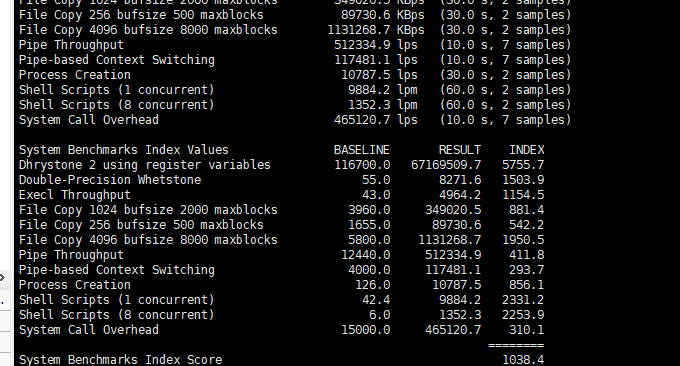Screen dimensions: 680x366
Task: Select the "Double-Precision Whetstone" label
Action: [x=110, y=180]
